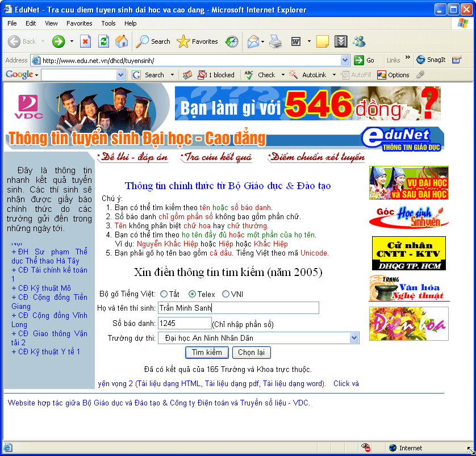Open Favorites star button

pos(197,41)
